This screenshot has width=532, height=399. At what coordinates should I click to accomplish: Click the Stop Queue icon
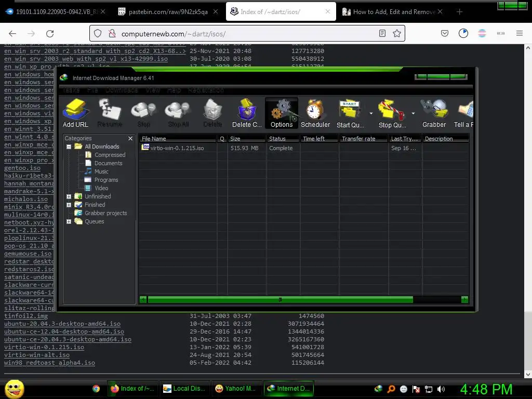(392, 113)
